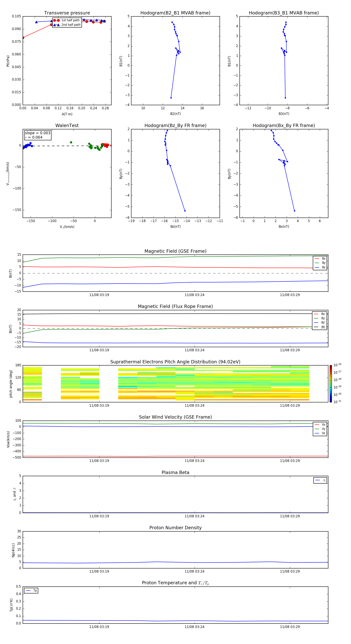
Task: Click the lowest data point in B2_B1 hodogram
Action: [x=171, y=98]
